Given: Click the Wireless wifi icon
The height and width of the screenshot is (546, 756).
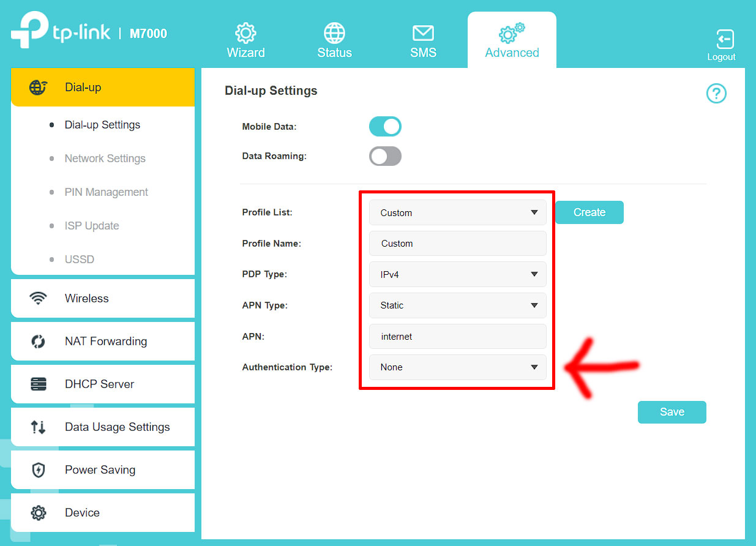Looking at the screenshot, I should coord(38,299).
